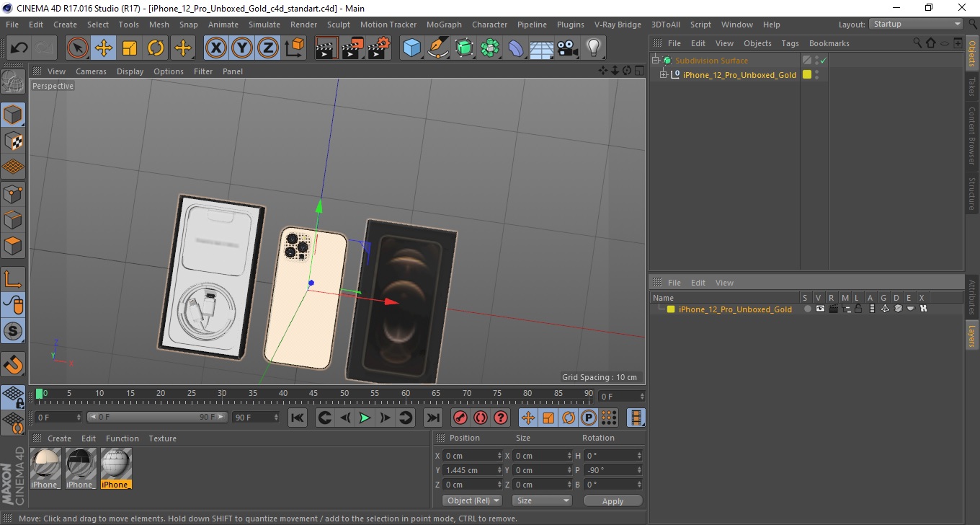The image size is (980, 525).
Task: Open viewport Cameras menu
Action: (91, 71)
